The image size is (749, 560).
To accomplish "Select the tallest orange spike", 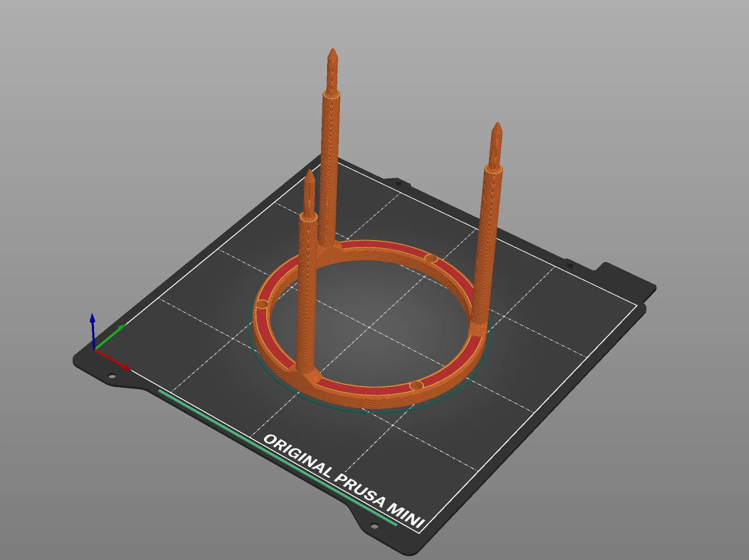I will (x=330, y=150).
